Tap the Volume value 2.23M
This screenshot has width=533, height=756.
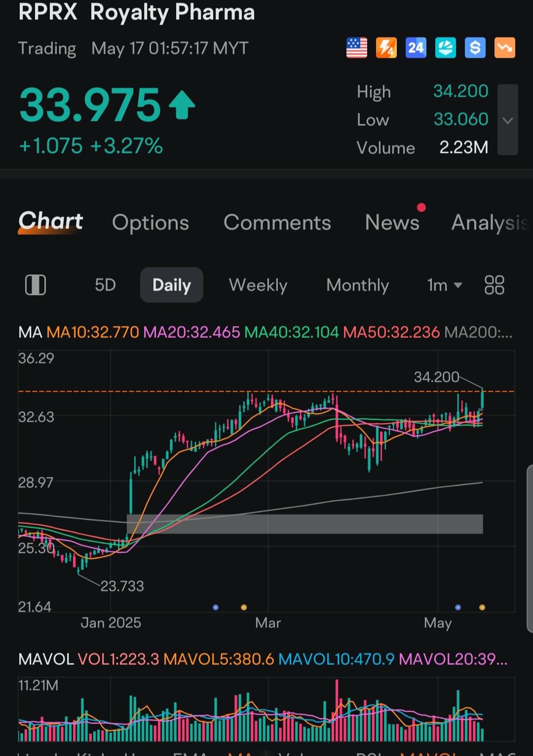pos(464,147)
